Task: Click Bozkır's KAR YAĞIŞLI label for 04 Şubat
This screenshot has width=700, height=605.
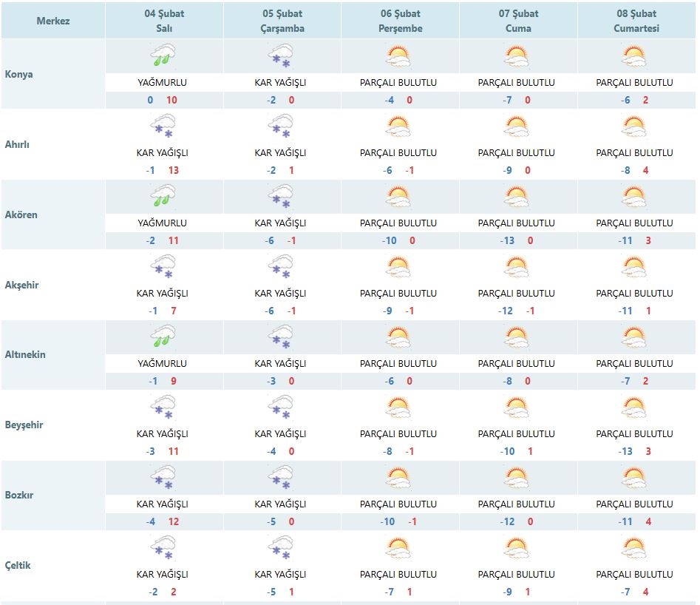Action: tap(162, 504)
